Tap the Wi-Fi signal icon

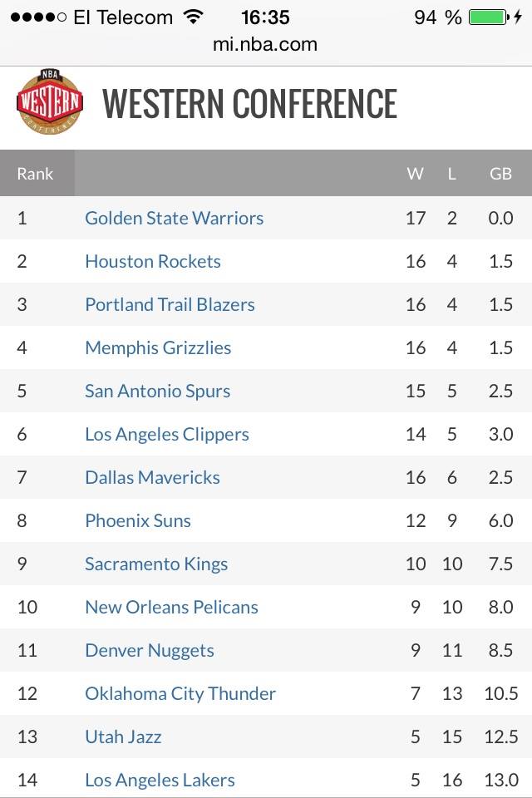[194, 17]
